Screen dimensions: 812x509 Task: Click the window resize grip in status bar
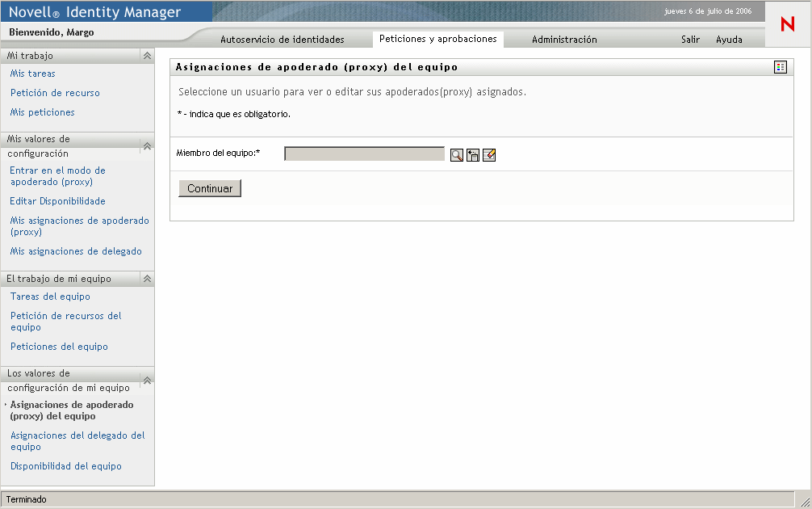(x=806, y=502)
